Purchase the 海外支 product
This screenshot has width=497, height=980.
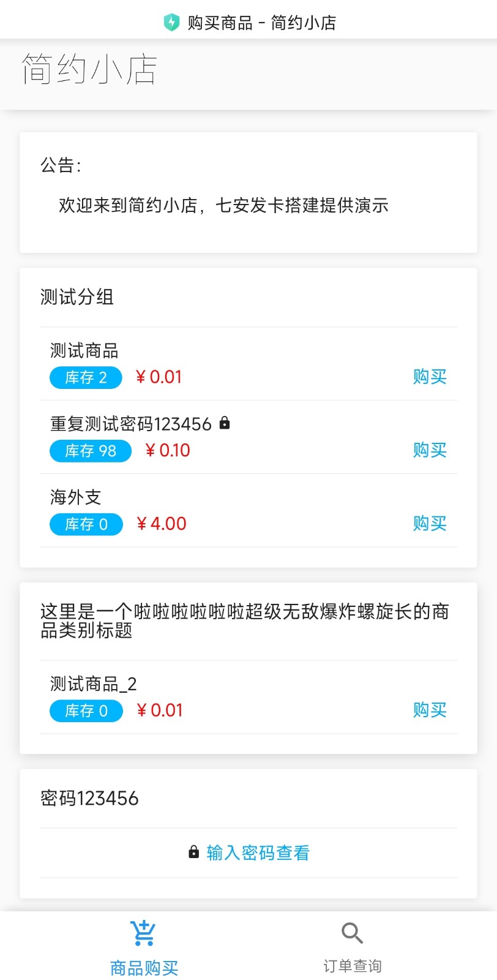429,524
